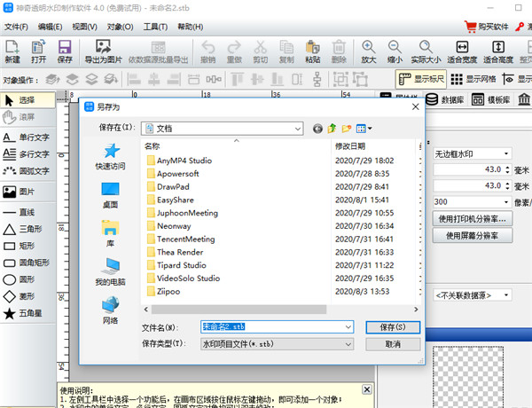Open the Tools (工具) menu
The width and height of the screenshot is (532, 408).
click(x=155, y=27)
